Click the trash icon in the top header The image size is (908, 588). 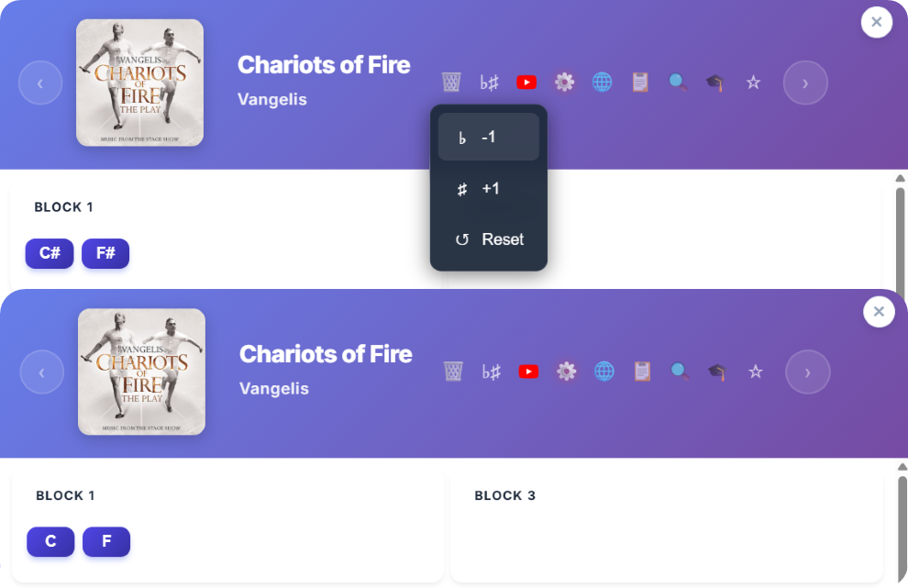pyautogui.click(x=451, y=83)
